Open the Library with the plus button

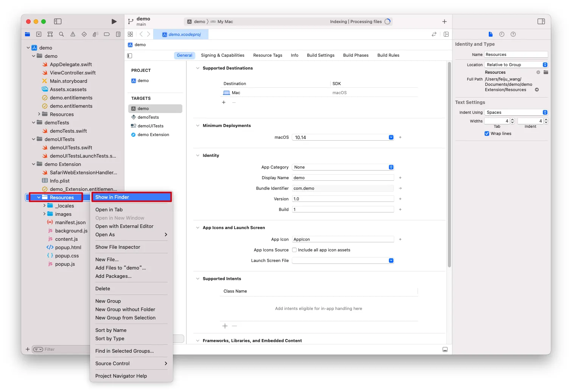(x=445, y=22)
